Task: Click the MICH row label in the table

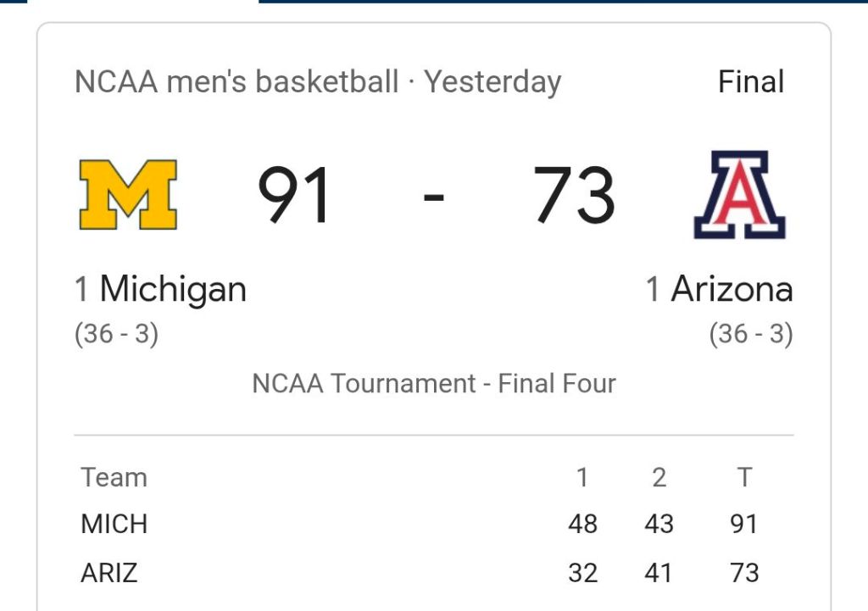Action: [114, 525]
